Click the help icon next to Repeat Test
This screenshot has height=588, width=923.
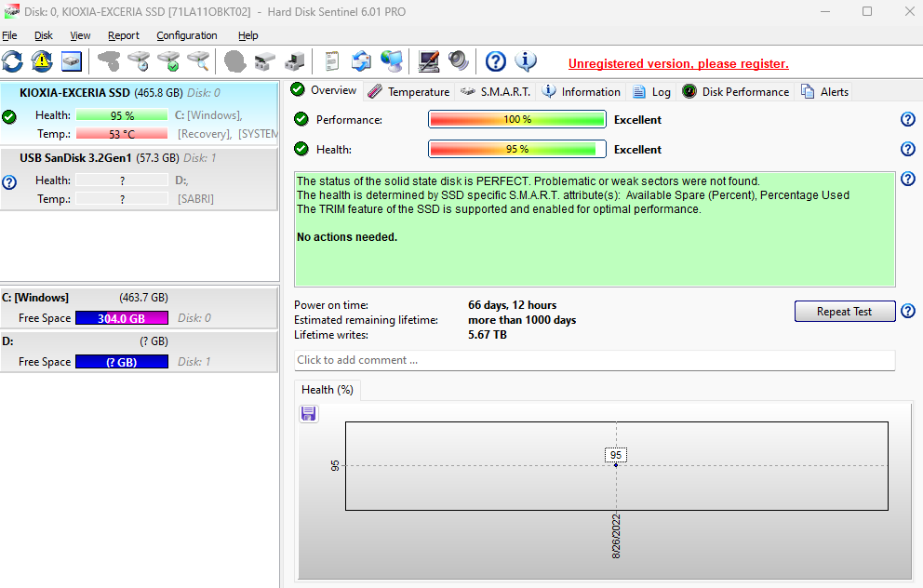click(908, 311)
